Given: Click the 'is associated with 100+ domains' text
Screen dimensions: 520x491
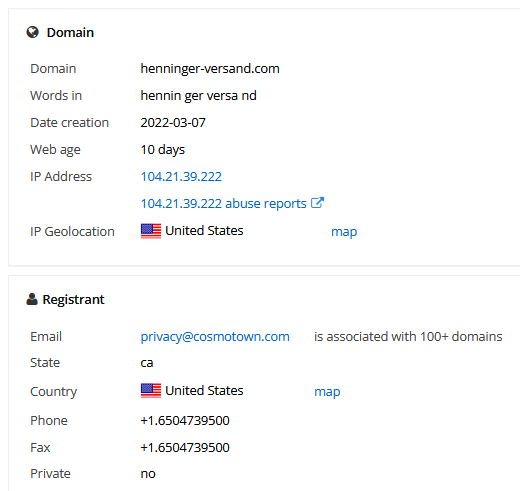Looking at the screenshot, I should point(408,337).
